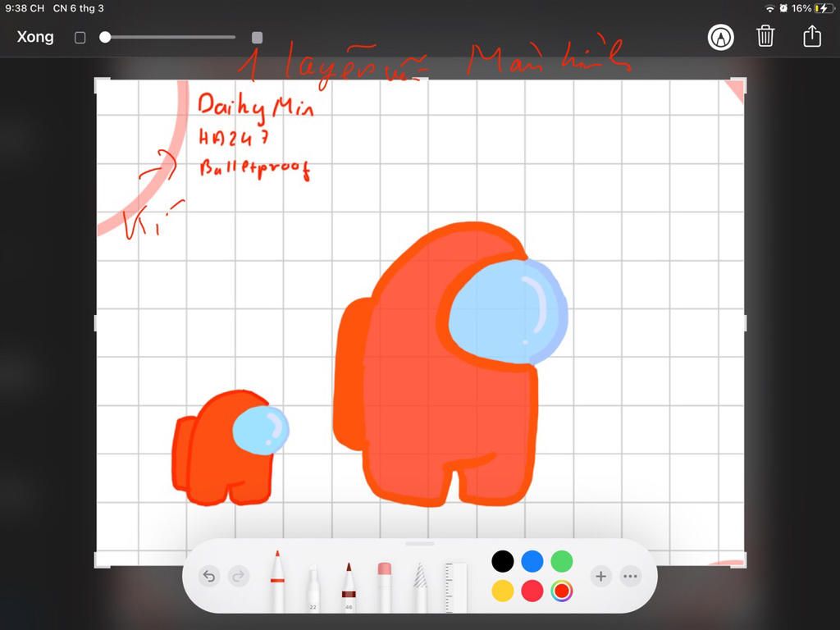Tap the small empty square opacity icon
The width and height of the screenshot is (840, 630).
pyautogui.click(x=80, y=38)
